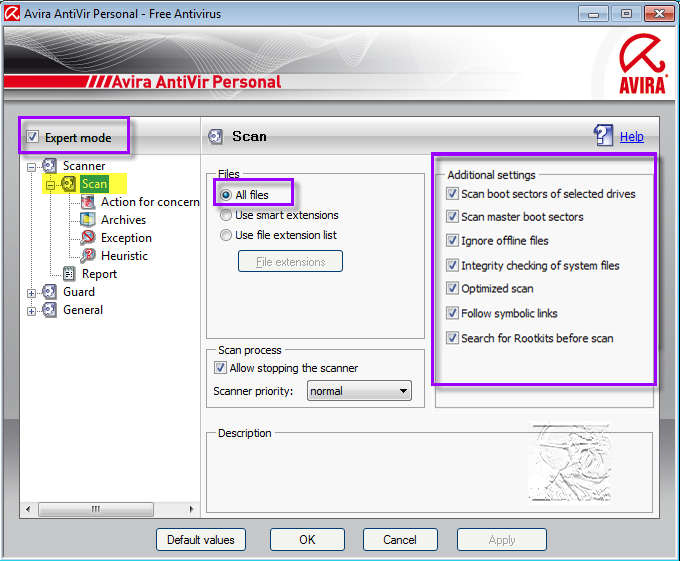Disable the Expert mode checkbox
The height and width of the screenshot is (561, 680).
tap(34, 137)
